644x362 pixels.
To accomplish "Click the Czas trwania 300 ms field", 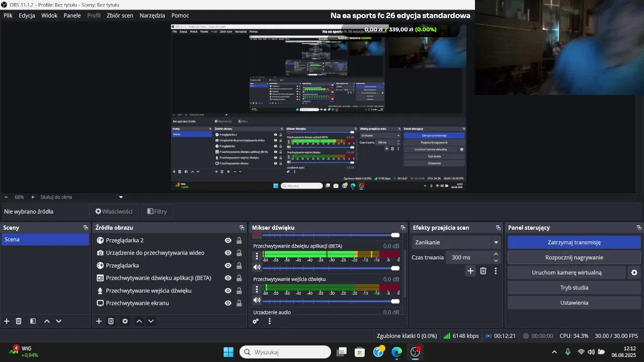I will [469, 257].
